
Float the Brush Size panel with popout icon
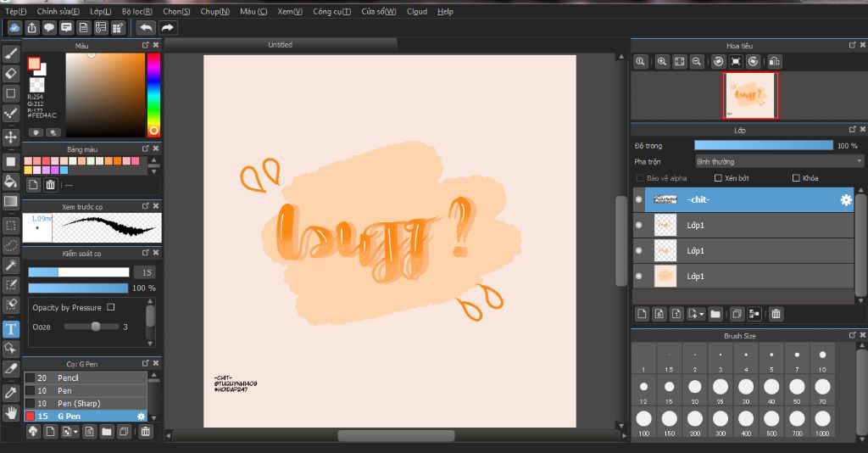point(853,335)
